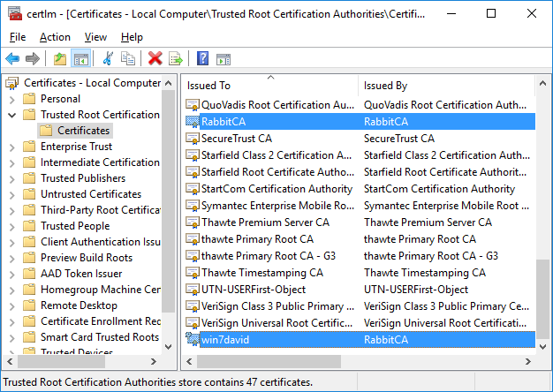Image resolution: width=553 pixels, height=392 pixels.
Task: Click the tree pane vertical scrollbar thumb
Action: (x=168, y=201)
